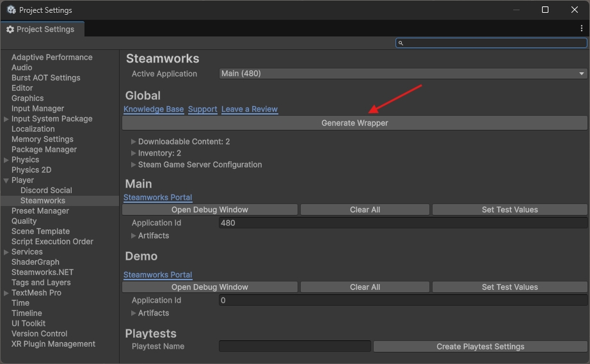
Task: Open the Active Application dropdown
Action: (403, 74)
